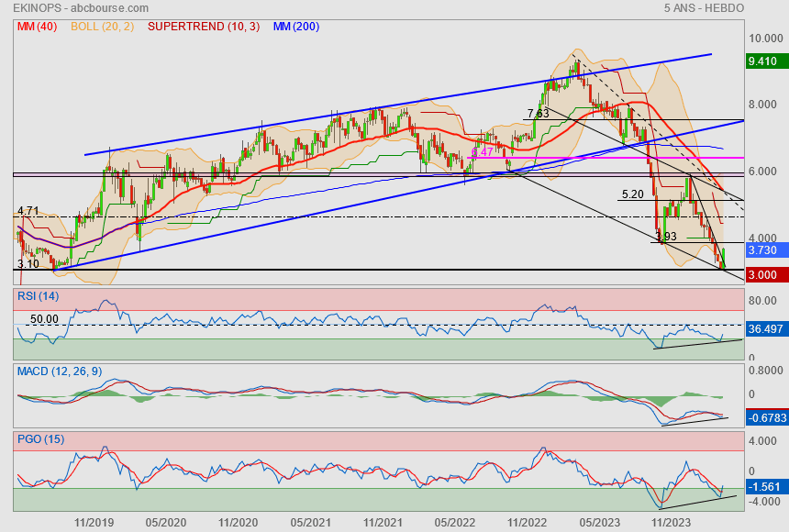
Task: Click the 11/2019 date axis label
Action: pyautogui.click(x=94, y=523)
